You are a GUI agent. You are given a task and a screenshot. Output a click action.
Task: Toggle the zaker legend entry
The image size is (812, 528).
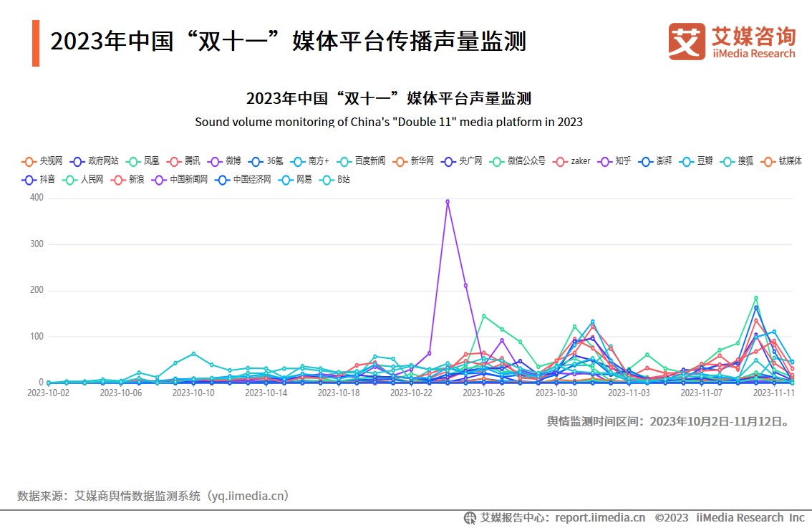[x=571, y=161]
